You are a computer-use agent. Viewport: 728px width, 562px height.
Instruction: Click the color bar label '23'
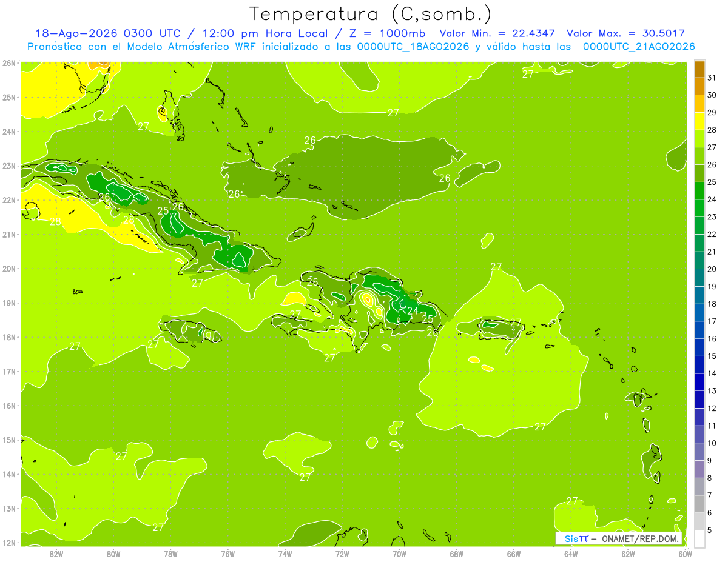[x=712, y=217]
